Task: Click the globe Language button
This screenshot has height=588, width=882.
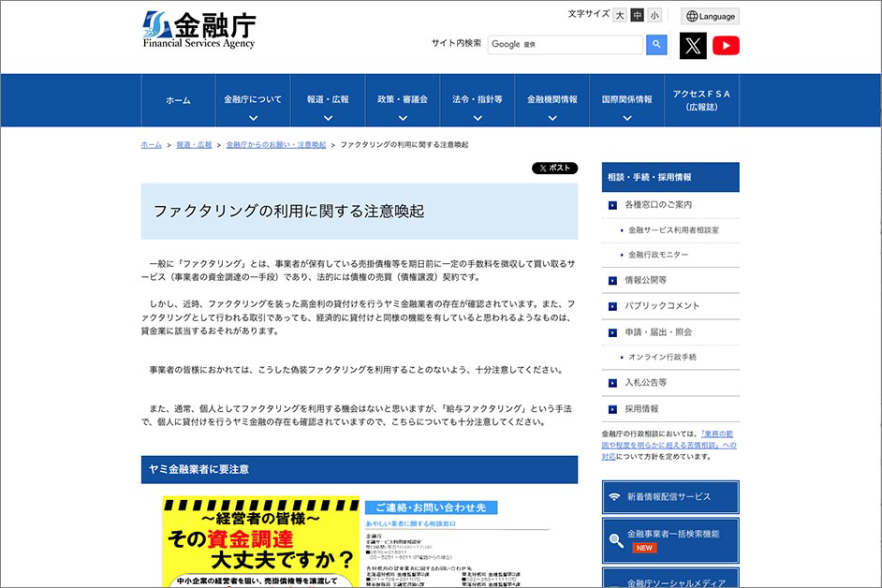Action: (710, 16)
